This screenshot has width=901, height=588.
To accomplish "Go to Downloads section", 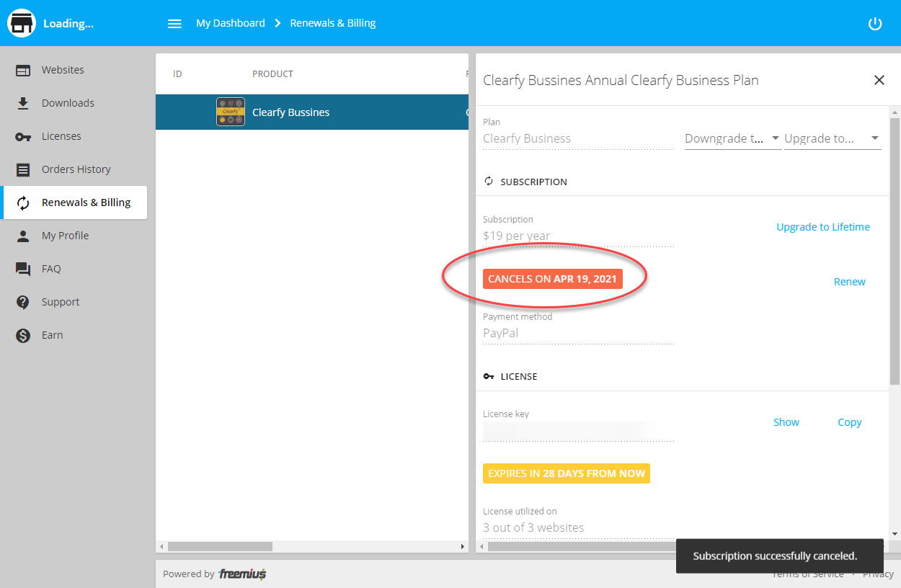I will (x=75, y=103).
